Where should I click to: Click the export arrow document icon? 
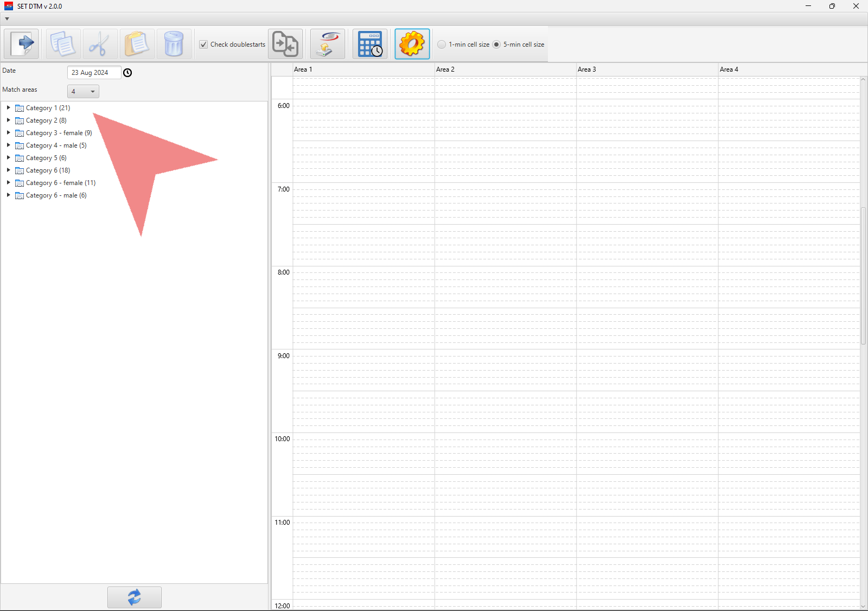pos(22,44)
